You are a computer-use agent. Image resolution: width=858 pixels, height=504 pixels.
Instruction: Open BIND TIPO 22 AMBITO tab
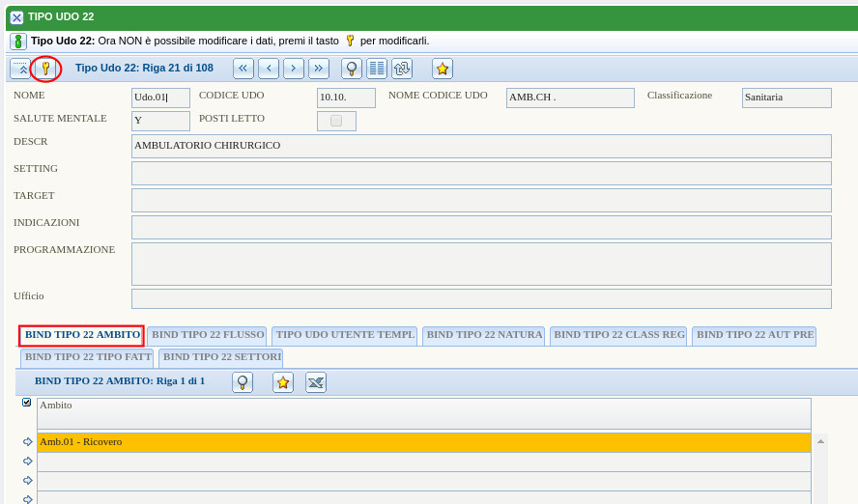(82, 335)
